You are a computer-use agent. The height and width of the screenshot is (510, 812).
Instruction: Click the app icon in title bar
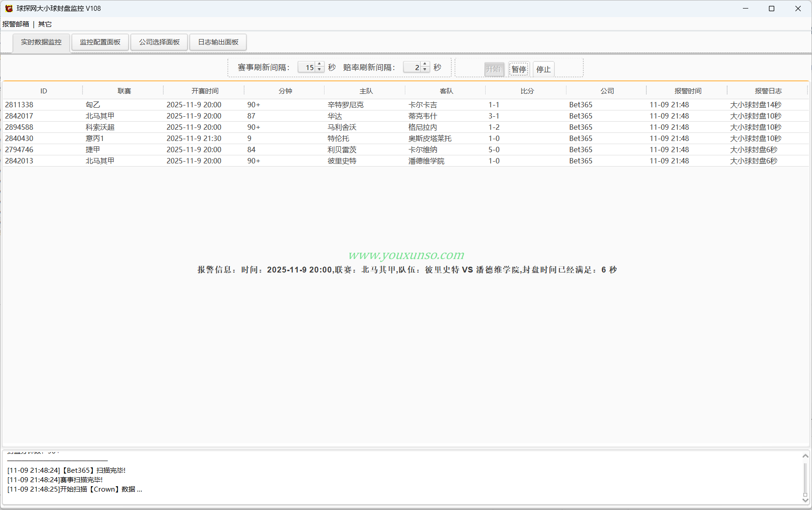(x=9, y=9)
